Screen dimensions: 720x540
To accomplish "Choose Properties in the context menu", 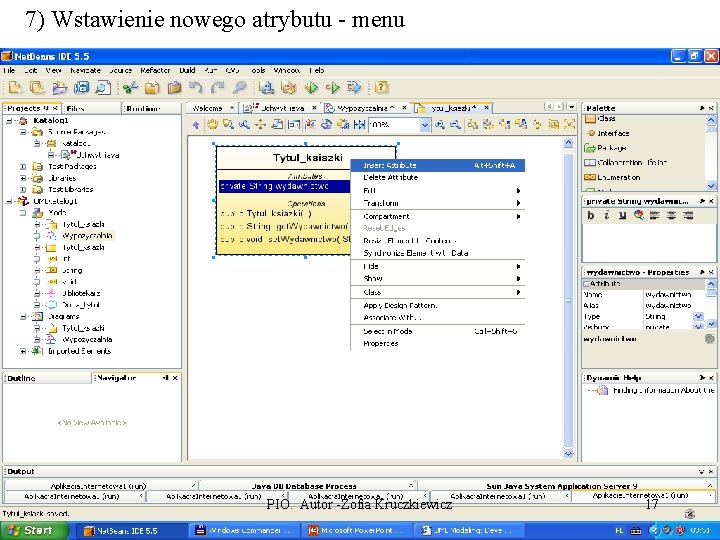I will point(437,343).
